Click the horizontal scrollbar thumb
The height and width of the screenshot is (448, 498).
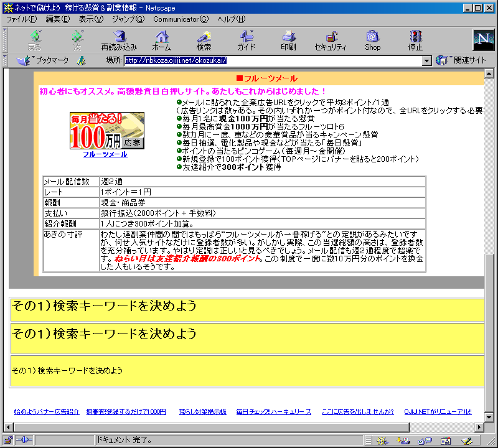pyautogui.click(x=212, y=427)
